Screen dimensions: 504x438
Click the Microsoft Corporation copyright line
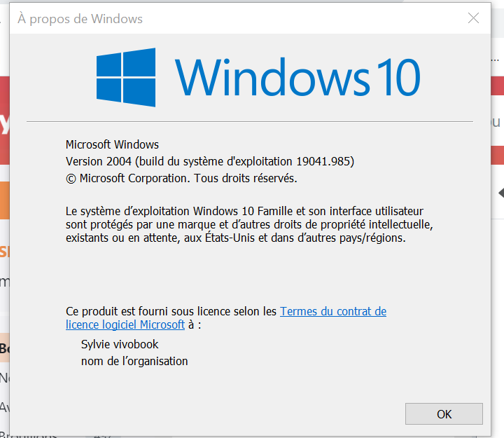[x=181, y=178]
